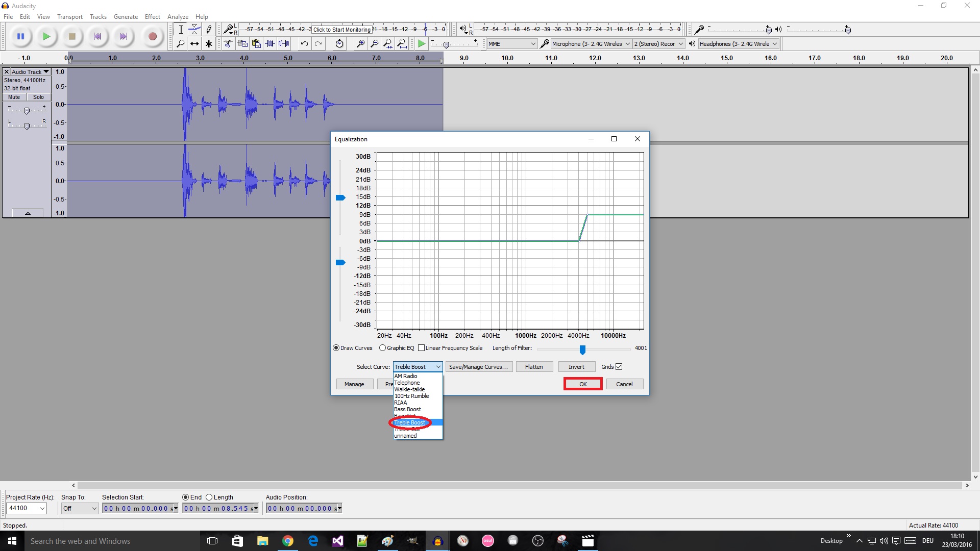Open the Tracks menu

[x=98, y=16]
